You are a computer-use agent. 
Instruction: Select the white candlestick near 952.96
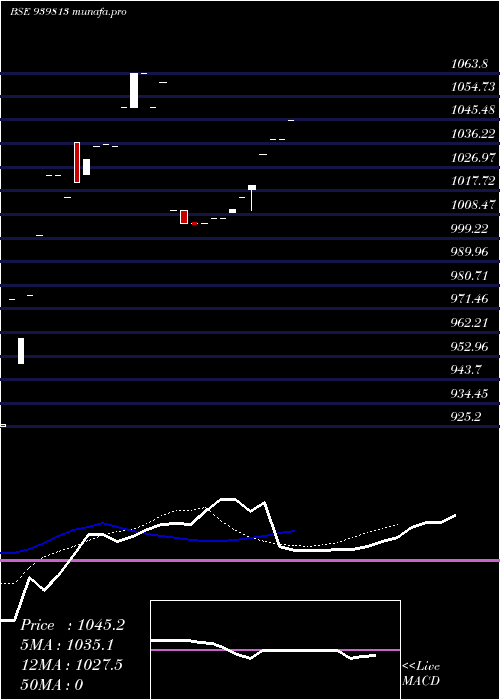[21, 351]
